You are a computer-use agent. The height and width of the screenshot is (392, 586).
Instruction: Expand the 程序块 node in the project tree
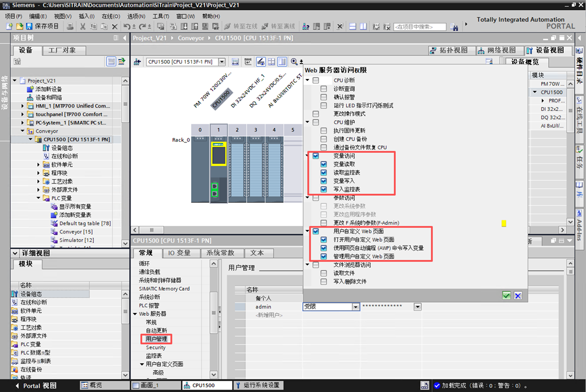pos(39,173)
